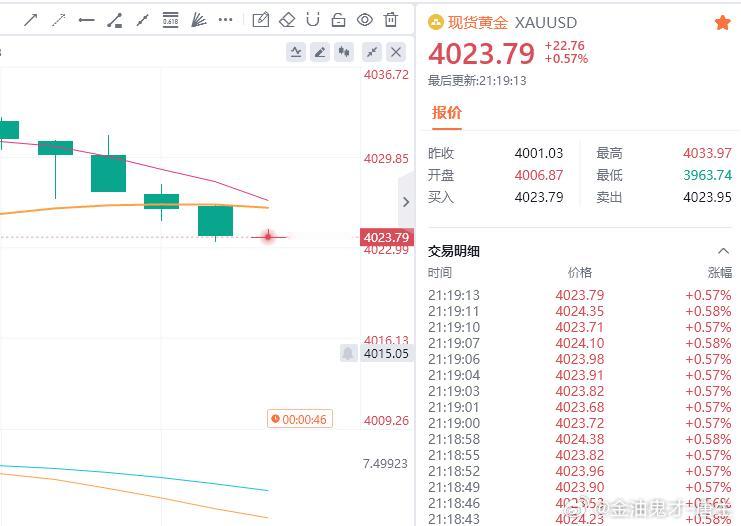Click the 卖出 price 4023.95
Screen dimensions: 741x526
(x=707, y=197)
